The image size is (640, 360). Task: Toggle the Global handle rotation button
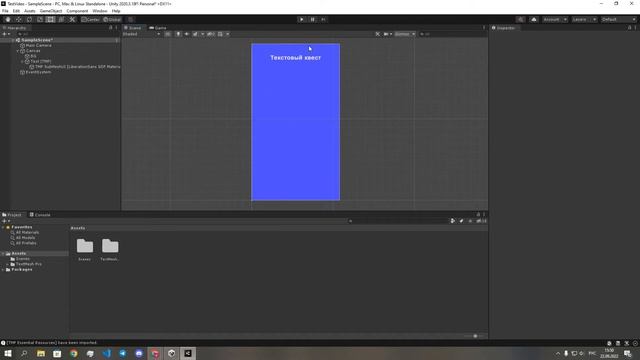[x=112, y=19]
